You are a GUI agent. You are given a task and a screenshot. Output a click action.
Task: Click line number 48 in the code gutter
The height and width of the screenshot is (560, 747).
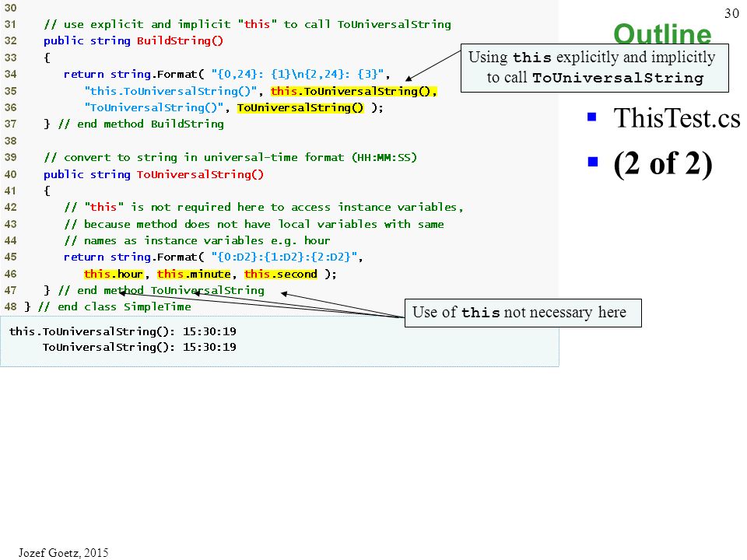10,307
